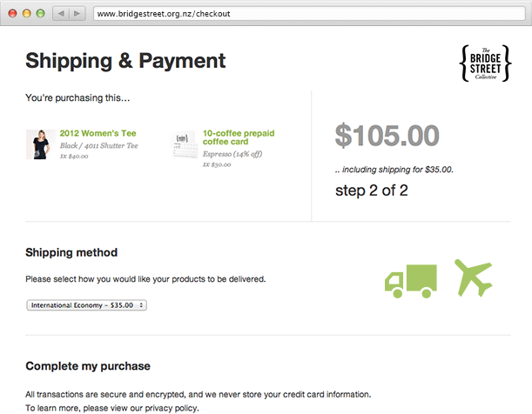Click 'Please select how you would like' instruction

145,279
